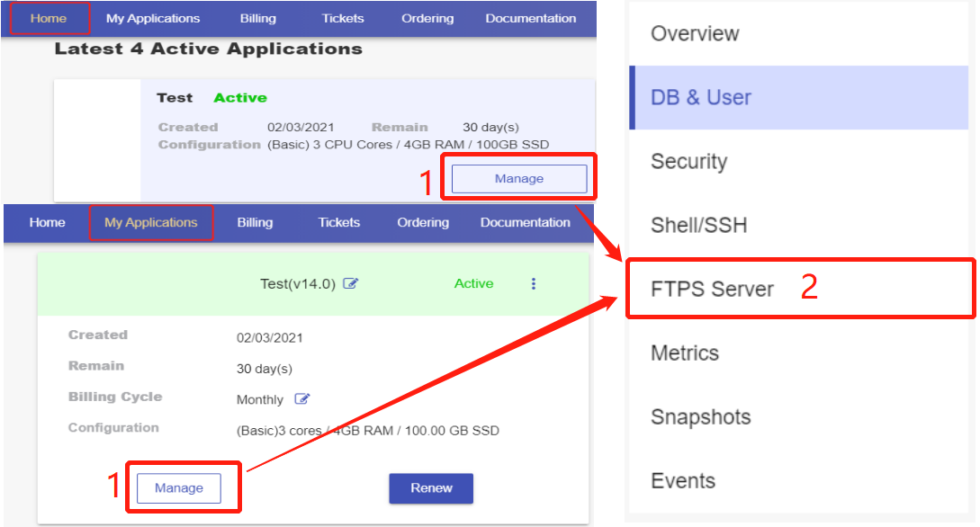Click the highlighted Home tab in navigation
980x527 pixels.
pyautogui.click(x=49, y=18)
